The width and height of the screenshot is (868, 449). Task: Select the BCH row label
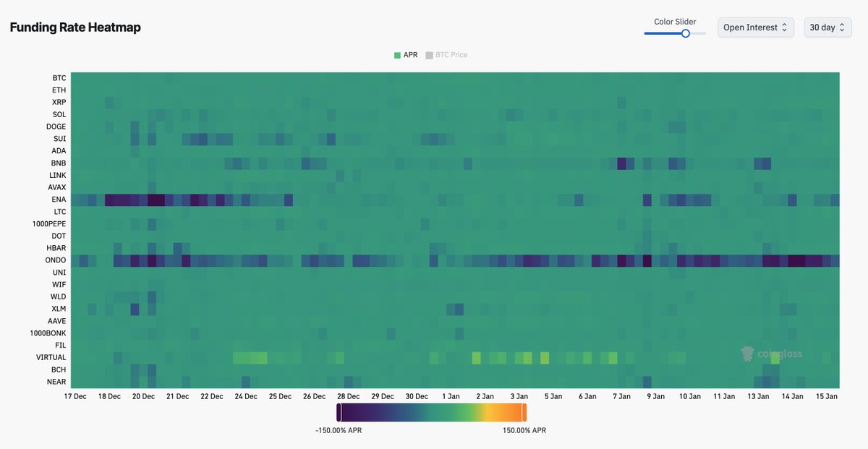pos(59,369)
